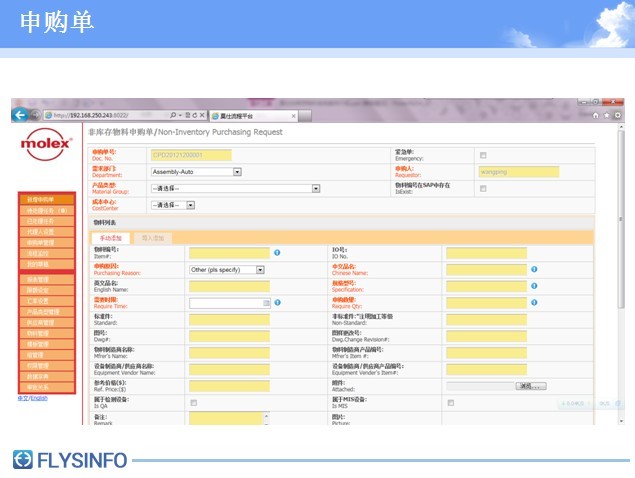Image resolution: width=635 pixels, height=478 pixels.
Task: Open the Department dropdown showing Assembly-Auto
Action: tap(237, 171)
